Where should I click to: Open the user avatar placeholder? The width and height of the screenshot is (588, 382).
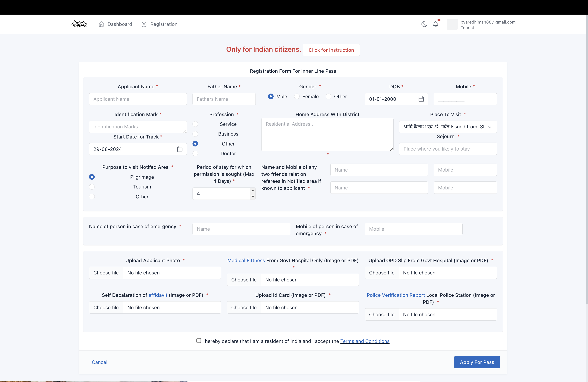(452, 24)
